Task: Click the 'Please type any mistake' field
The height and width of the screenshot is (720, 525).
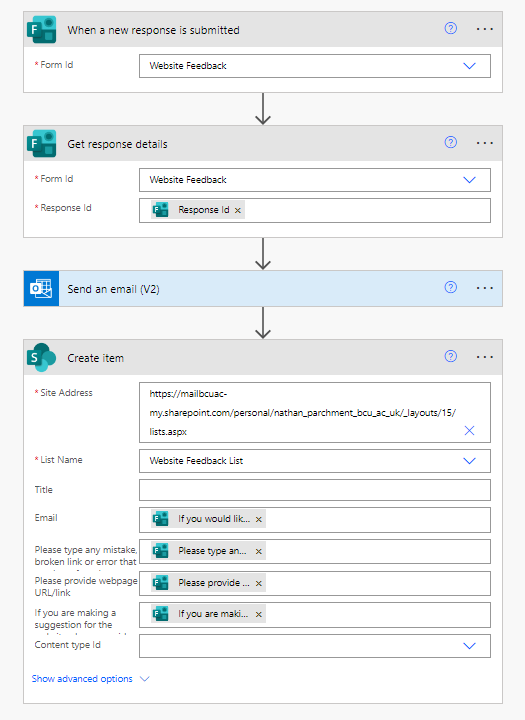Action: pyautogui.click(x=315, y=551)
